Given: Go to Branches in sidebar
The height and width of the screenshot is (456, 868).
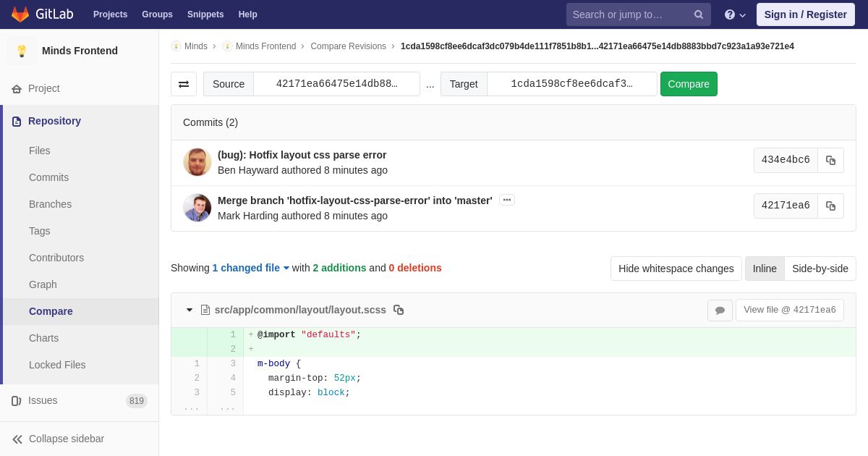Looking at the screenshot, I should [50, 204].
